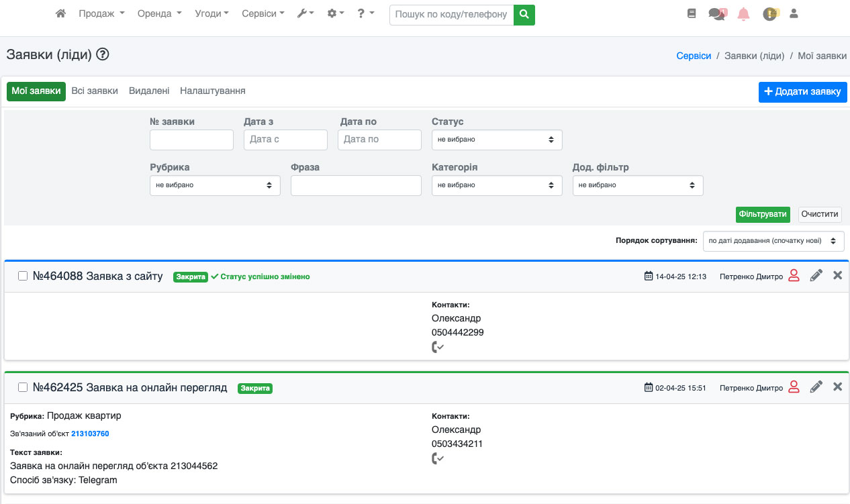Click red person icon for request №464088
850x504 pixels.
pos(794,275)
